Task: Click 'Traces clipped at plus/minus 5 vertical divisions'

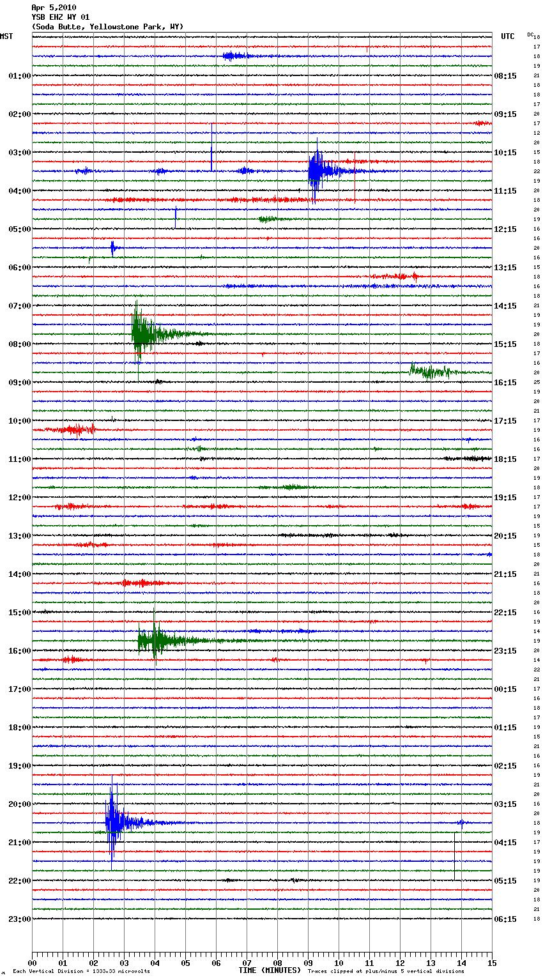Action: point(386,972)
